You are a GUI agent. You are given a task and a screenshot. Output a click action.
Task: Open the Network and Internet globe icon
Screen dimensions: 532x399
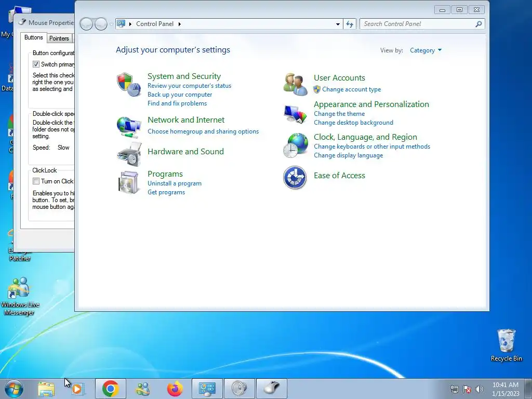pyautogui.click(x=129, y=127)
